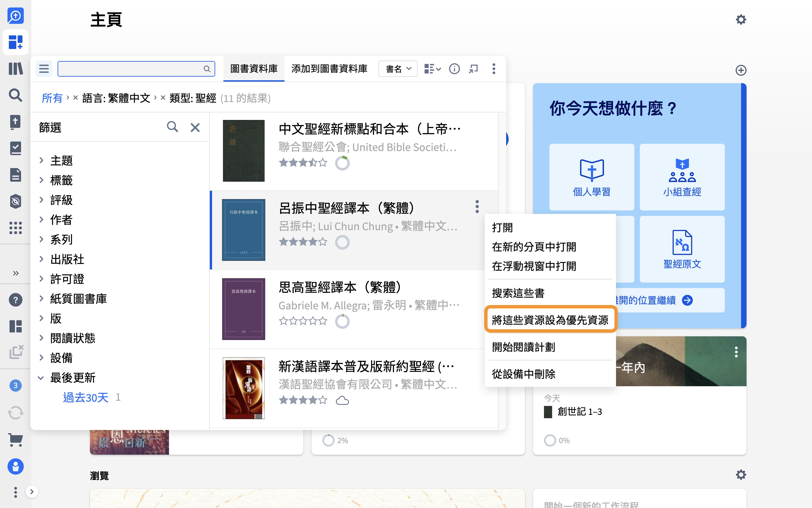Click the small round sidebar expand arrow

(x=32, y=491)
